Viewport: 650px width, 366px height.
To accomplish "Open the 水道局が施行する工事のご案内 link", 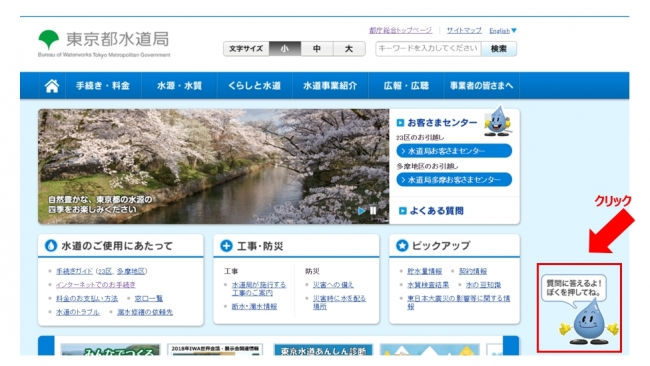I will tap(259, 289).
